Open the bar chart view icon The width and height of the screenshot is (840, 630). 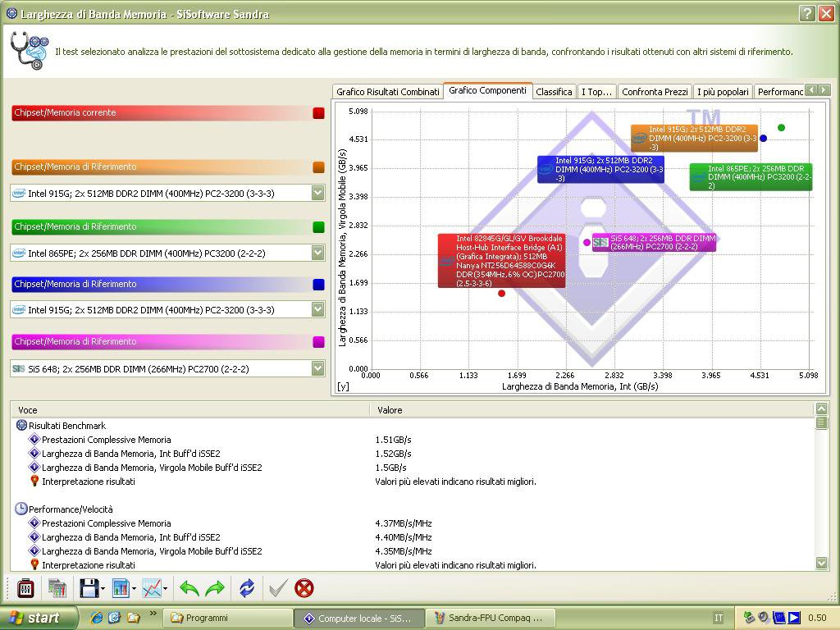coord(121,588)
